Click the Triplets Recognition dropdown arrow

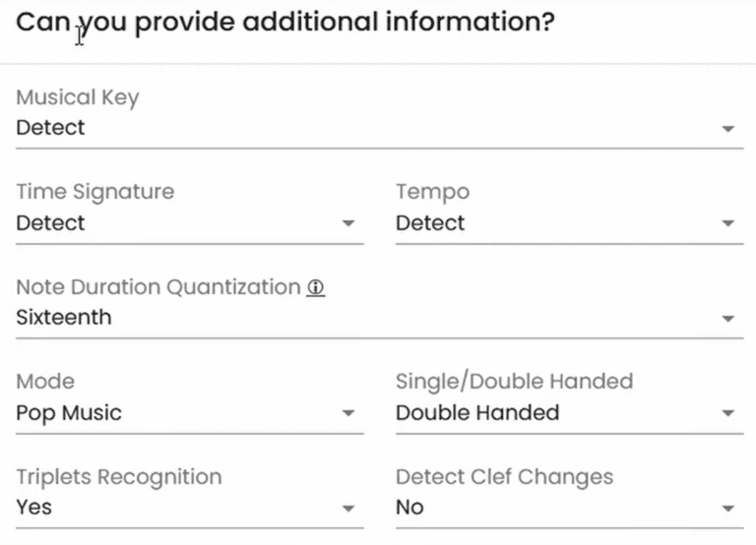click(347, 509)
